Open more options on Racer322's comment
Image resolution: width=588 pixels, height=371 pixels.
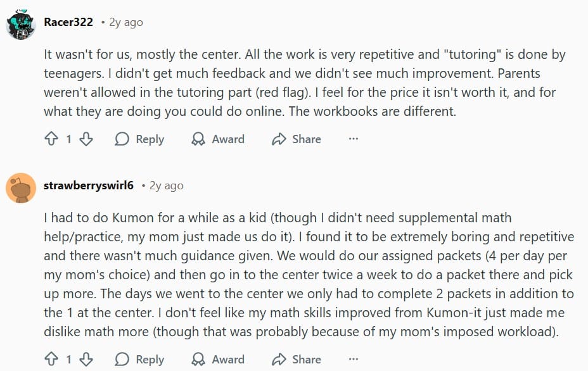pos(354,139)
